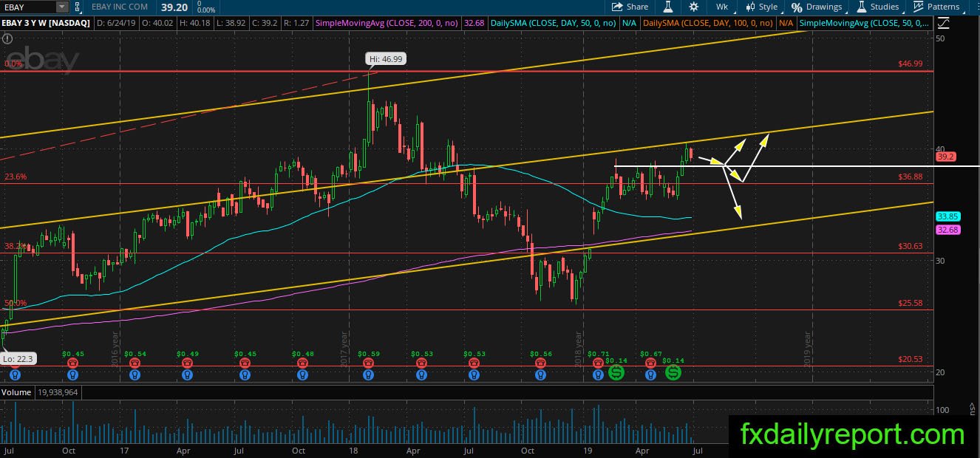The image size is (980, 458).
Task: Open chart settings gear icon
Action: 693,7
